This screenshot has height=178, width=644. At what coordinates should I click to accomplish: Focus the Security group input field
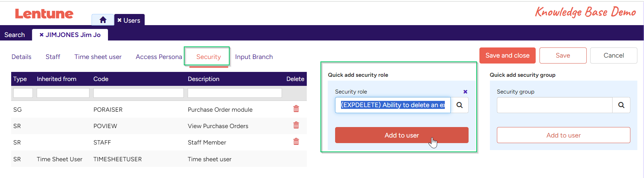555,105
